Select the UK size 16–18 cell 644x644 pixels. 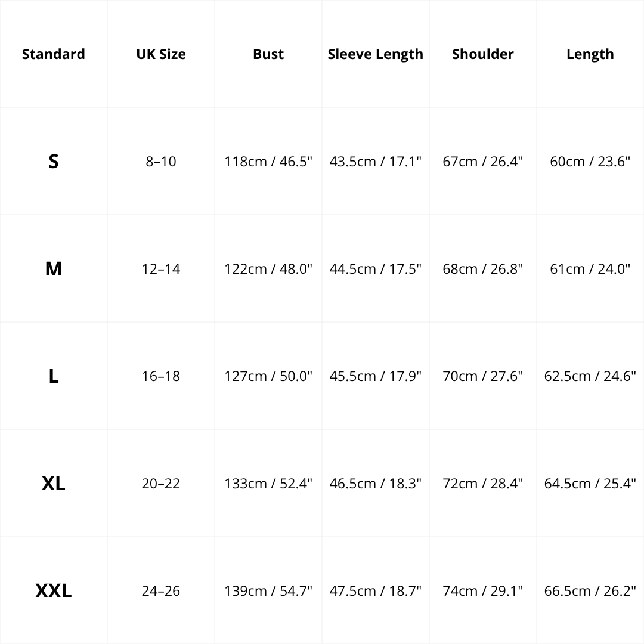[x=161, y=376]
